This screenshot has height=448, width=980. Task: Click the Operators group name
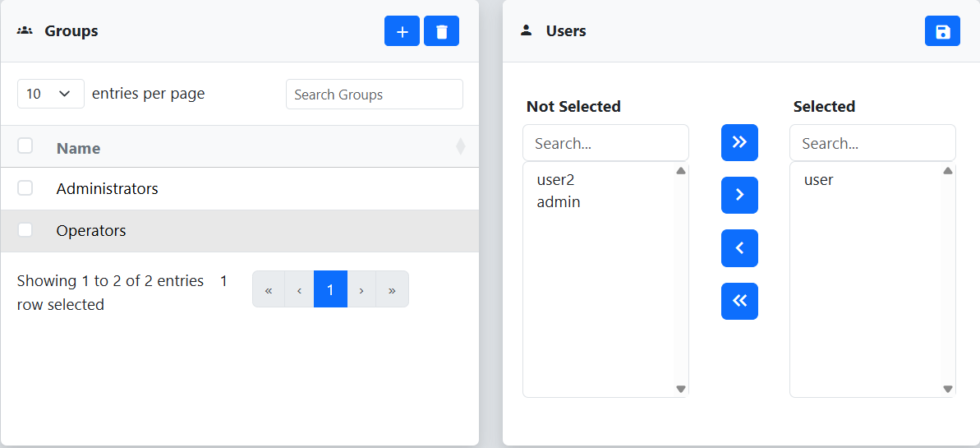pos(91,231)
